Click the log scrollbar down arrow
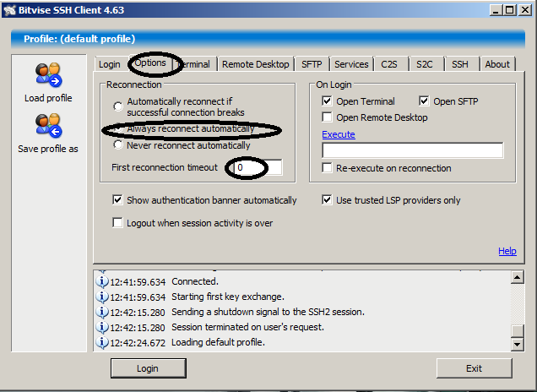 click(517, 344)
